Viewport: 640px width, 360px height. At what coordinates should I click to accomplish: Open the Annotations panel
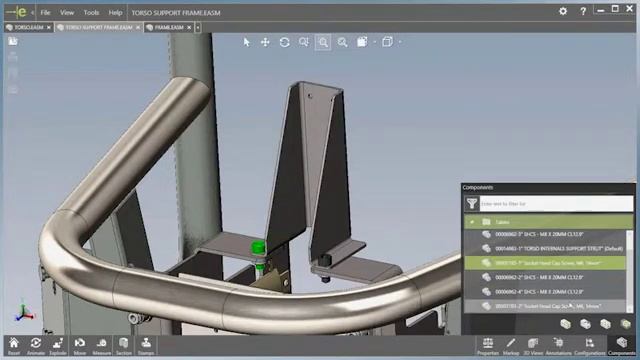(559, 346)
